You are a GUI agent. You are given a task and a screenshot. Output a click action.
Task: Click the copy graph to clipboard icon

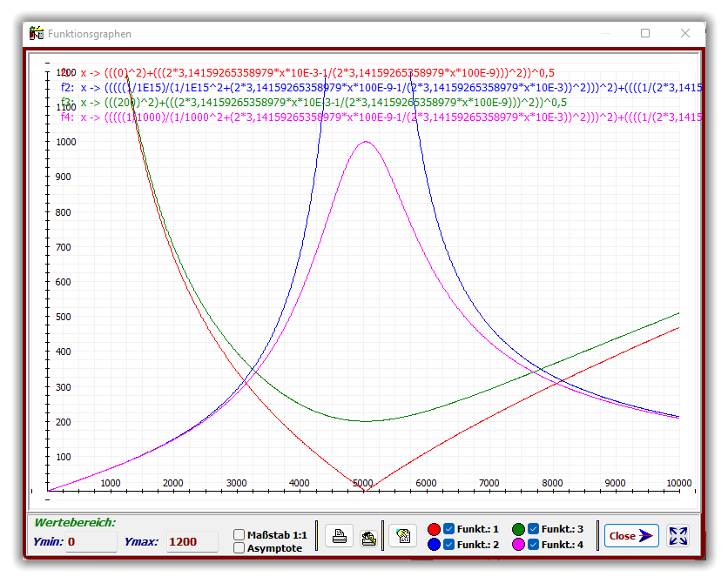click(402, 536)
